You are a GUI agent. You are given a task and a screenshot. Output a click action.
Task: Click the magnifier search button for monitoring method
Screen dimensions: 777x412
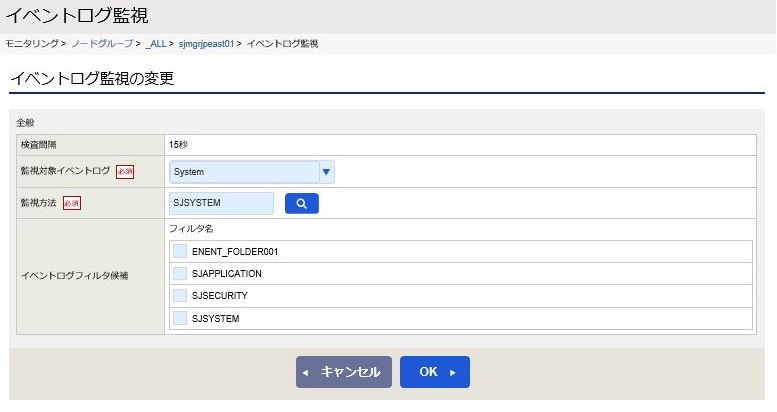(x=301, y=203)
